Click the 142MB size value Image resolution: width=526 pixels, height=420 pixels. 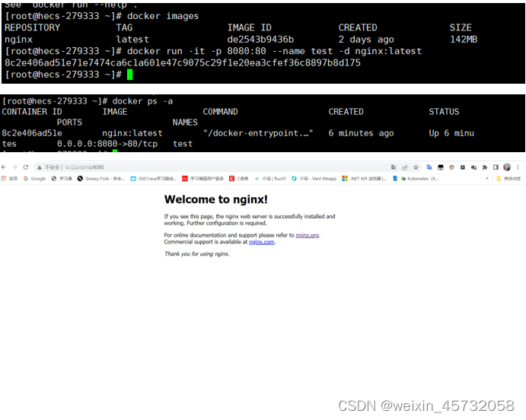pyautogui.click(x=464, y=40)
